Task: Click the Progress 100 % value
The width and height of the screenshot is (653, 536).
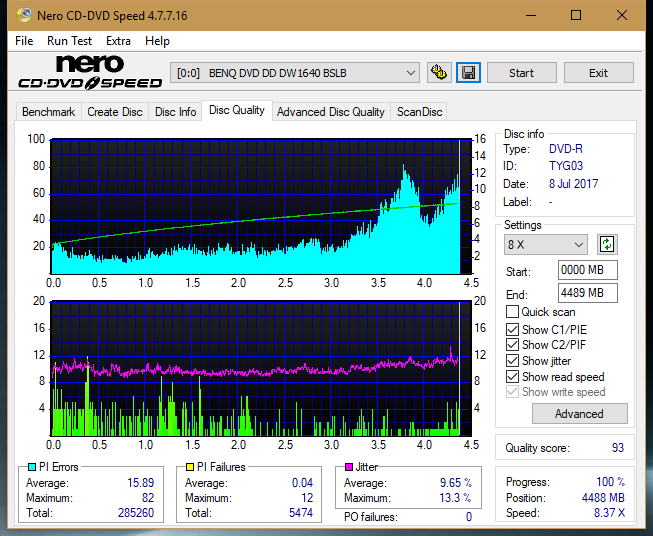Action: tap(610, 482)
